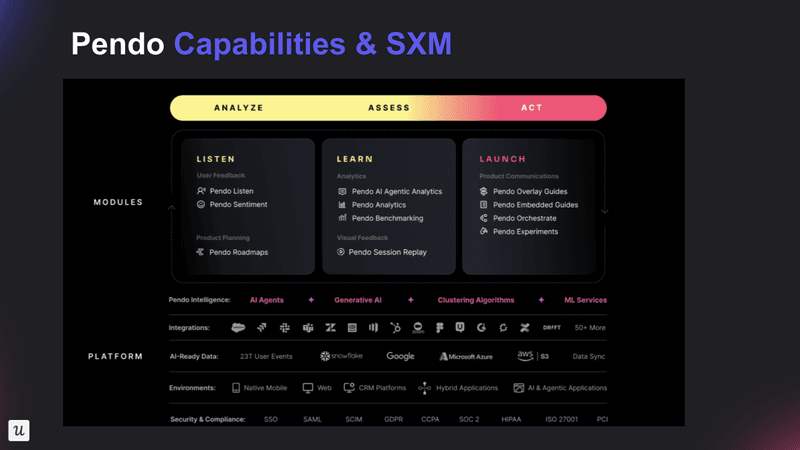Click the Pendo Experiments icon
800x450 pixels.
pos(484,231)
